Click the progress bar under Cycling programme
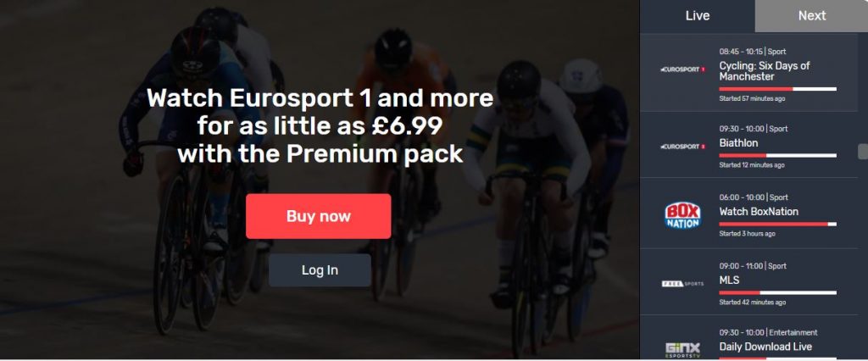Screen dimensions: 868x361 [x=778, y=89]
